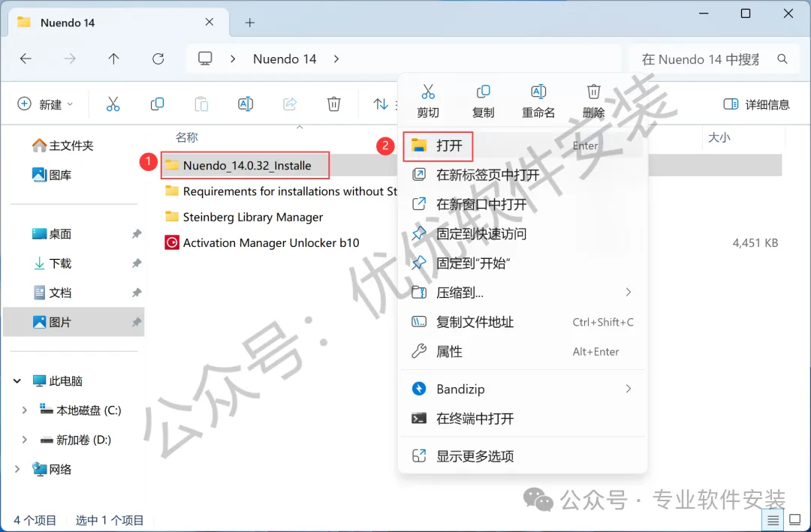Open 属性 from the context menu
The width and height of the screenshot is (811, 532).
click(x=523, y=352)
